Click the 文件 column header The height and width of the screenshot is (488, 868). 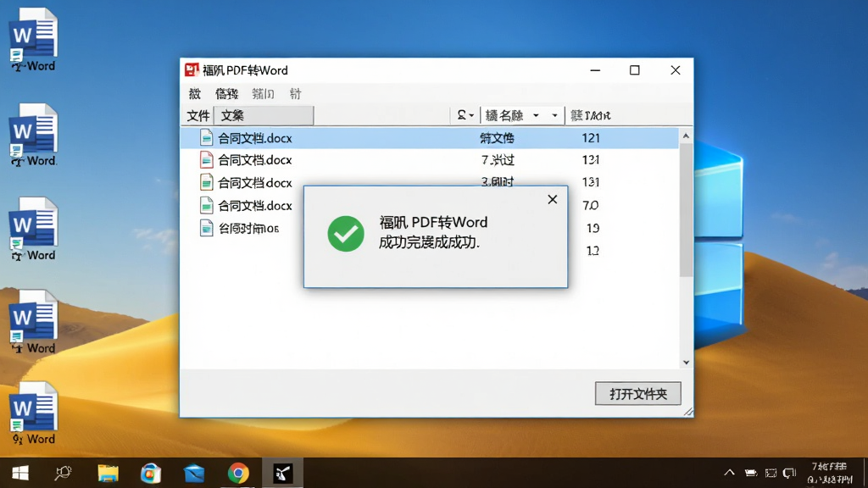pyautogui.click(x=198, y=115)
